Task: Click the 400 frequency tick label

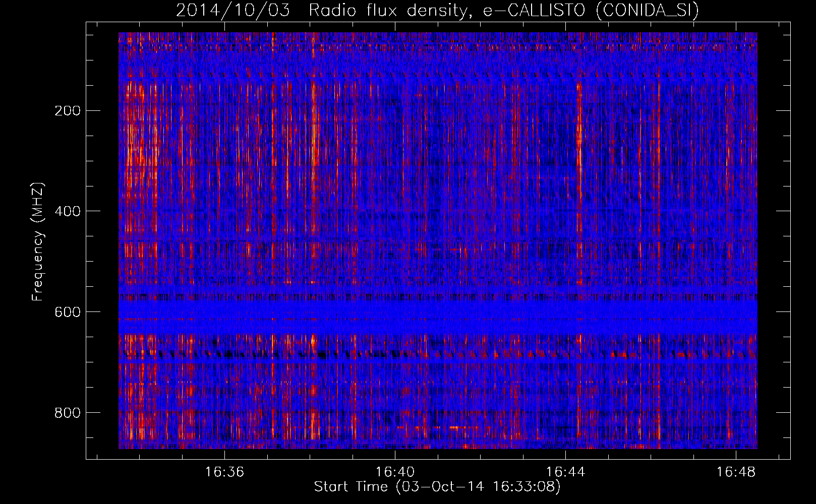Action: [68, 211]
